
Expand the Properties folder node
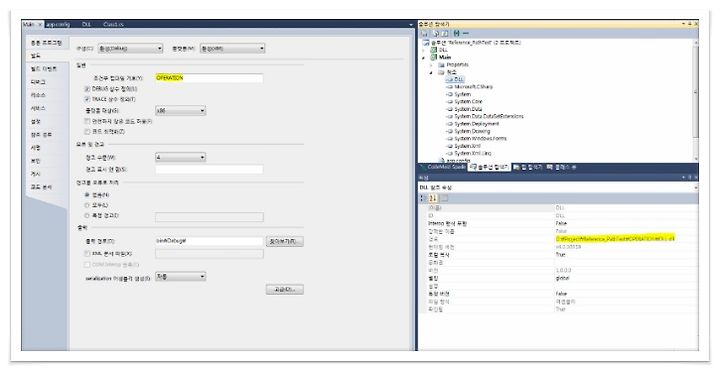(431, 65)
